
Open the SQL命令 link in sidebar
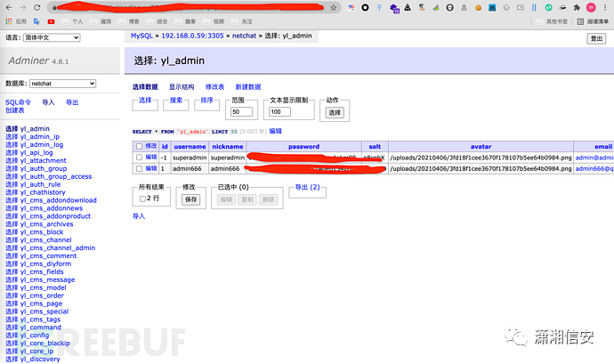point(18,102)
